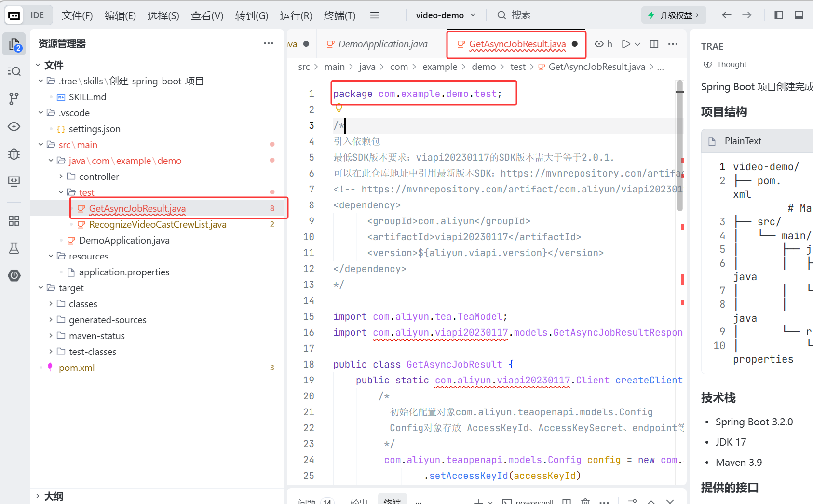Expand the controller folder
This screenshot has height=504, width=813.
(61, 177)
